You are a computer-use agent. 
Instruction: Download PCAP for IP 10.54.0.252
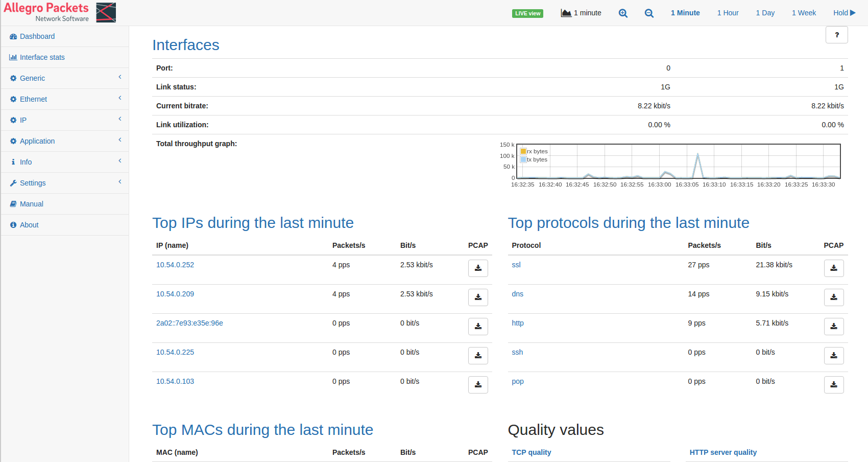(478, 268)
